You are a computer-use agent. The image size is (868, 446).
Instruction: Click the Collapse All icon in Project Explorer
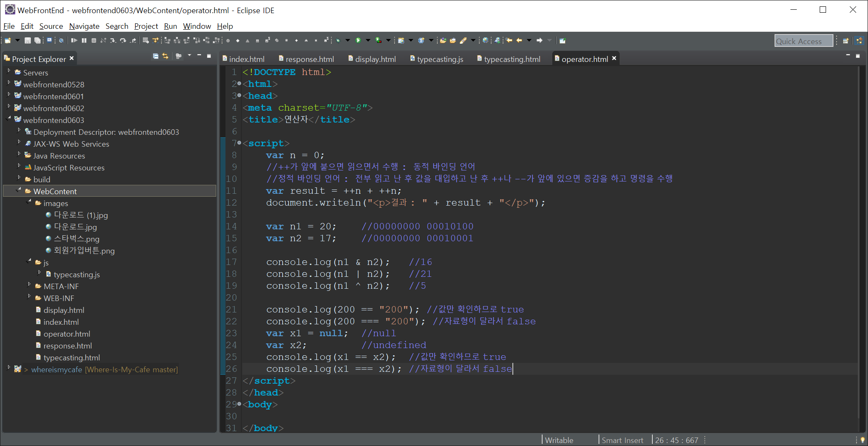point(156,56)
